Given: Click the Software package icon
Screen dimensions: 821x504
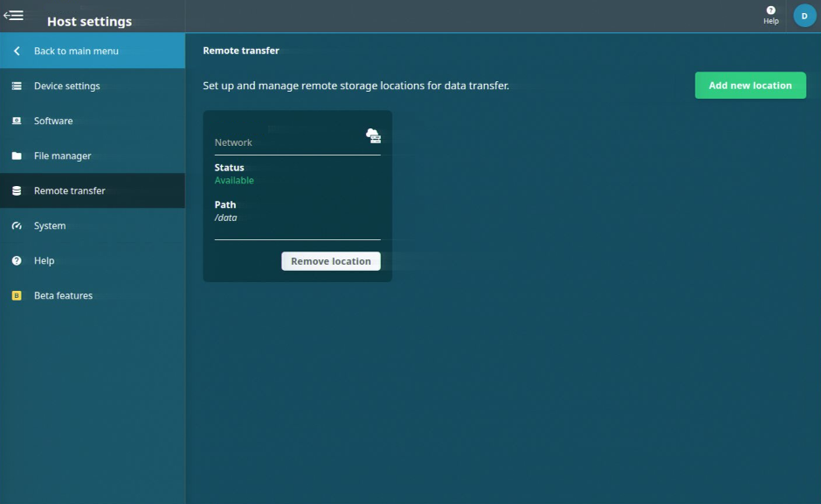Looking at the screenshot, I should [x=17, y=121].
